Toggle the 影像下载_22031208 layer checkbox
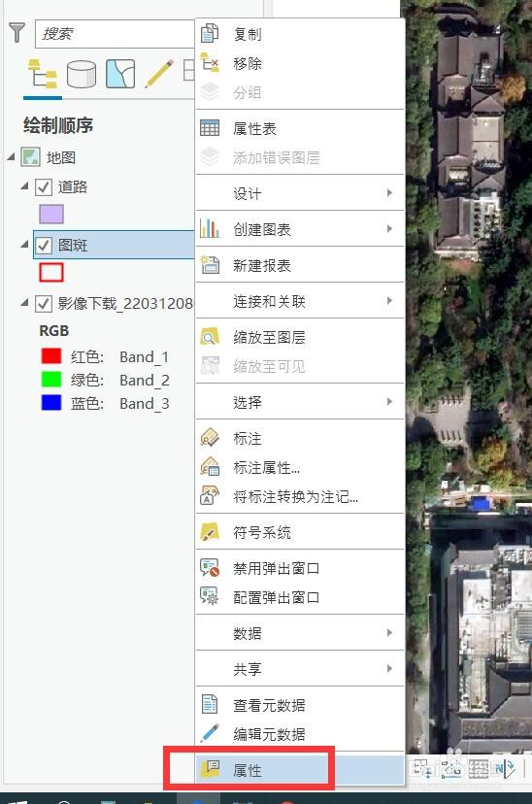This screenshot has width=532, height=804. [44, 304]
